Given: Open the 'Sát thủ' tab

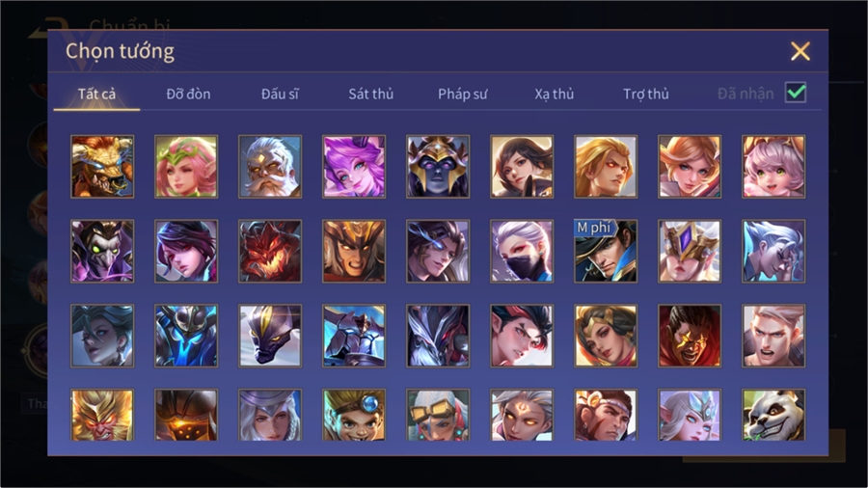Looking at the screenshot, I should (x=371, y=95).
